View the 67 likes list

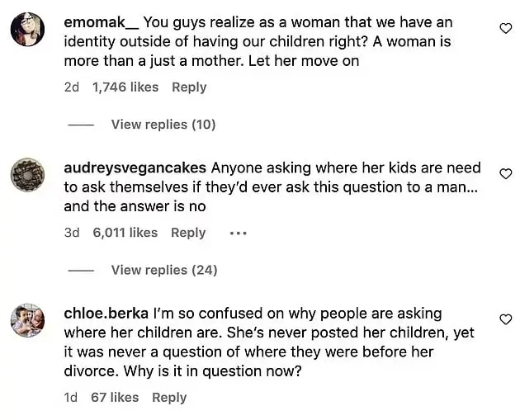(x=115, y=397)
